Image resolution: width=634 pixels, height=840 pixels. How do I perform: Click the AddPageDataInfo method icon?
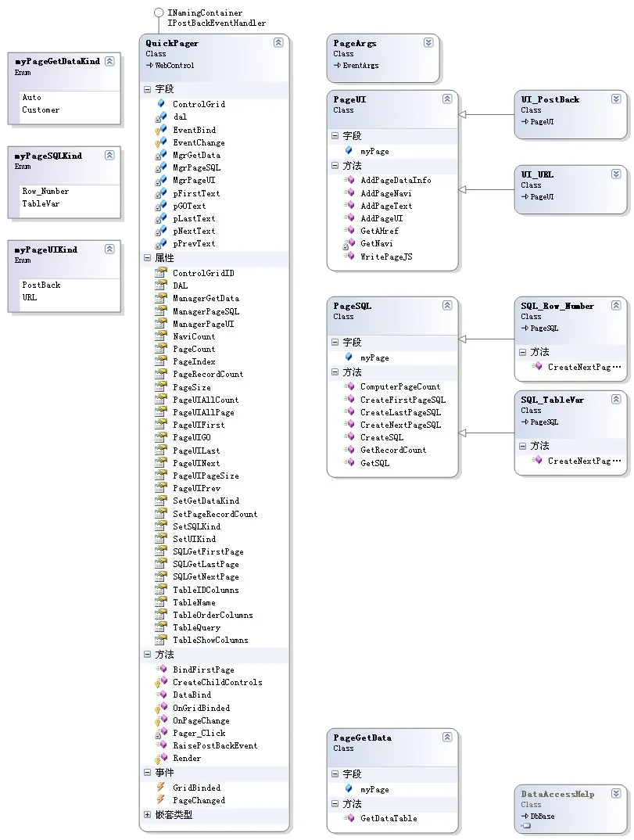click(349, 180)
